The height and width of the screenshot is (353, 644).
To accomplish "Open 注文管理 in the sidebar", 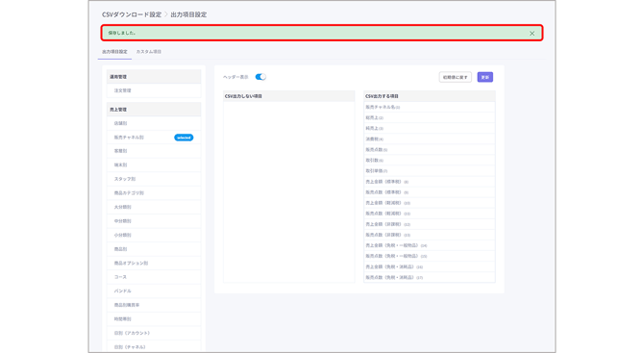I will (x=154, y=90).
